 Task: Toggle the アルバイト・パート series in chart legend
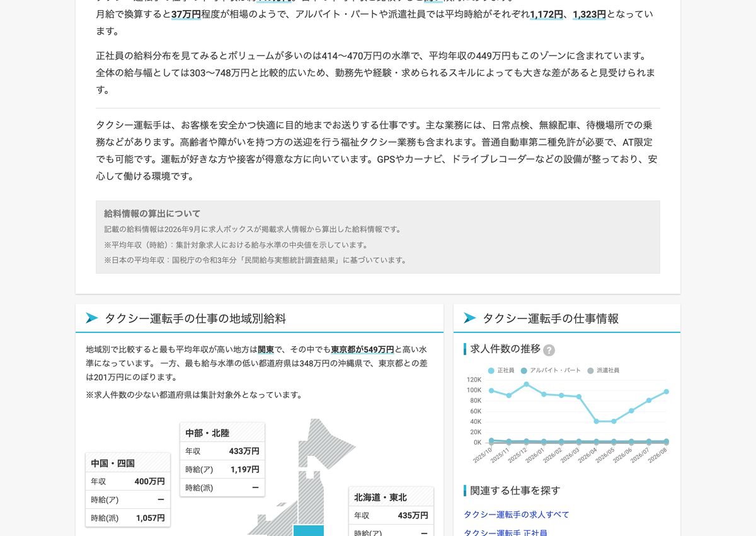(x=551, y=371)
